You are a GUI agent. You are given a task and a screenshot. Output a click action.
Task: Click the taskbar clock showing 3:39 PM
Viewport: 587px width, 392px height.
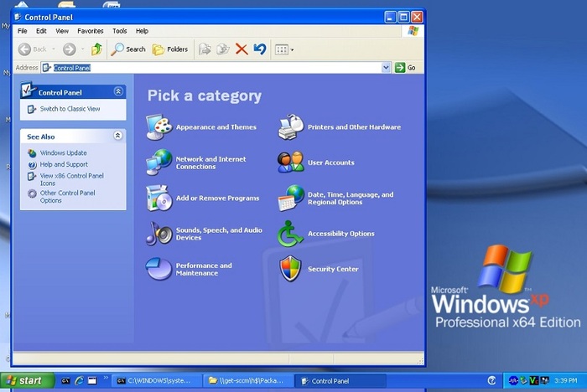(x=566, y=381)
